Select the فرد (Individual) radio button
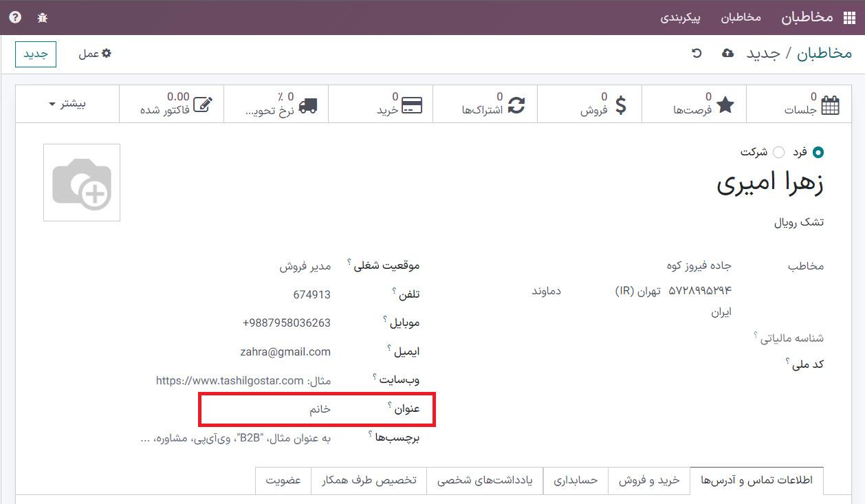The width and height of the screenshot is (865, 504). pyautogui.click(x=818, y=152)
